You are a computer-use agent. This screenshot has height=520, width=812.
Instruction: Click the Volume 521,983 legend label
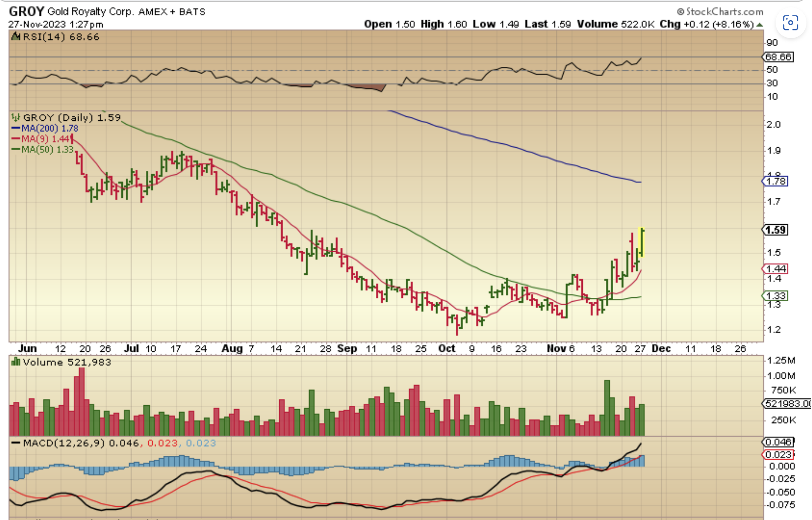coord(67,362)
